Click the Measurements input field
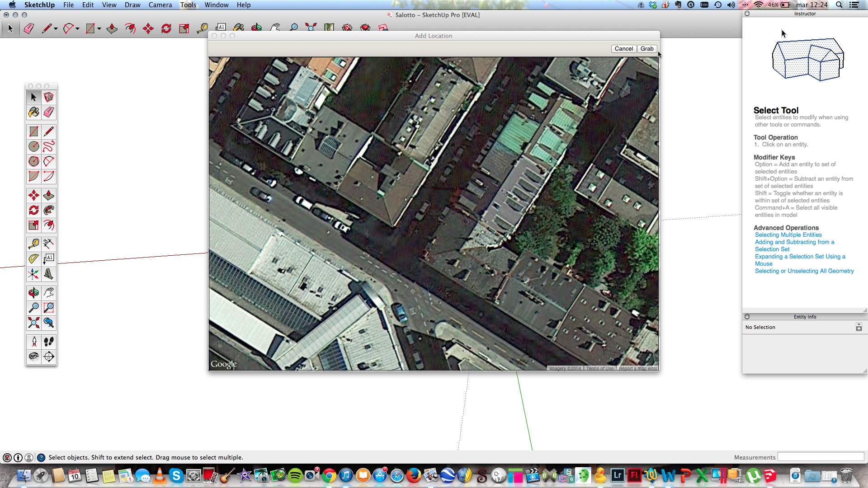Image resolution: width=868 pixels, height=488 pixels. 821,457
